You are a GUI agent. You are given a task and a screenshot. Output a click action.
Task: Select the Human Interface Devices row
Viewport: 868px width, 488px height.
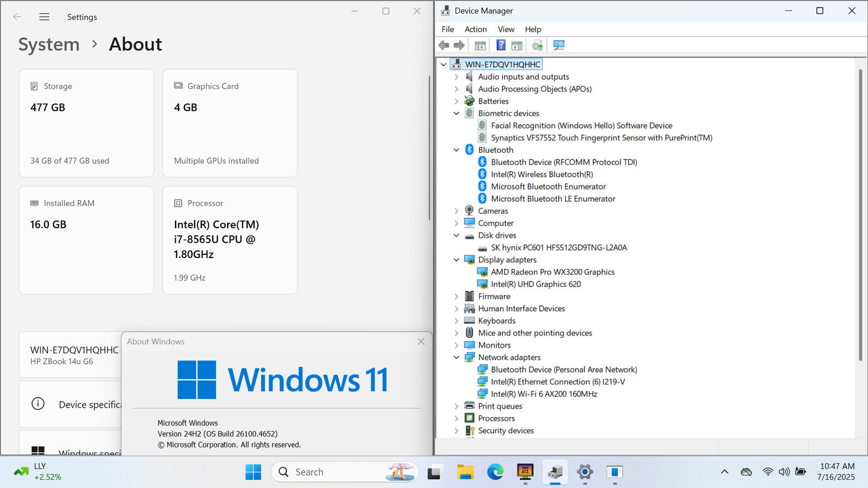[521, 309]
